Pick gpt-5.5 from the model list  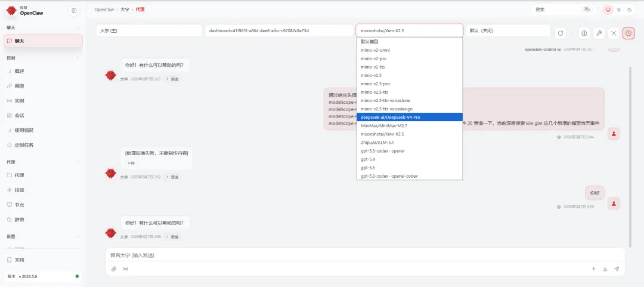410,168
